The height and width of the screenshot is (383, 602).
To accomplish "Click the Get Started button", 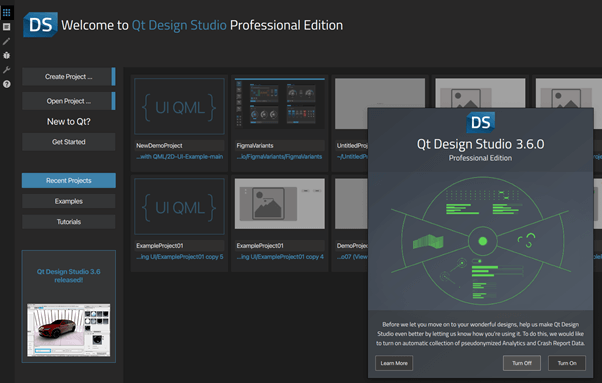I will [x=69, y=142].
